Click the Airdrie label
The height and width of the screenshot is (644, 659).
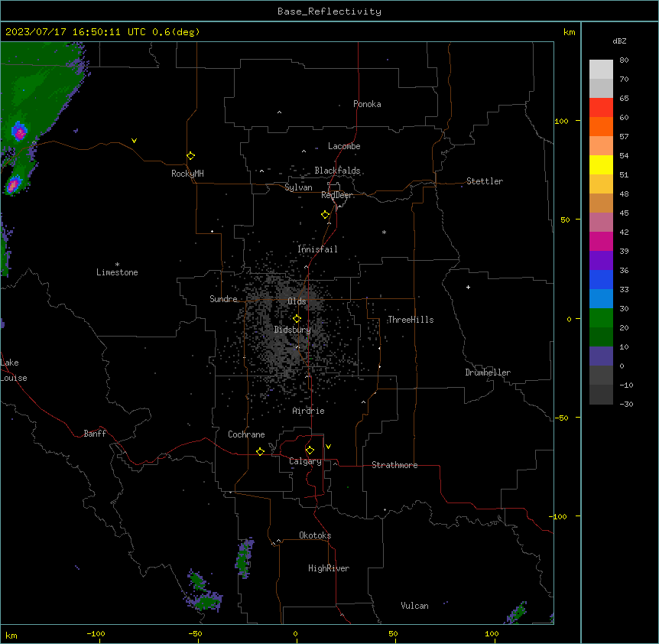pos(309,411)
